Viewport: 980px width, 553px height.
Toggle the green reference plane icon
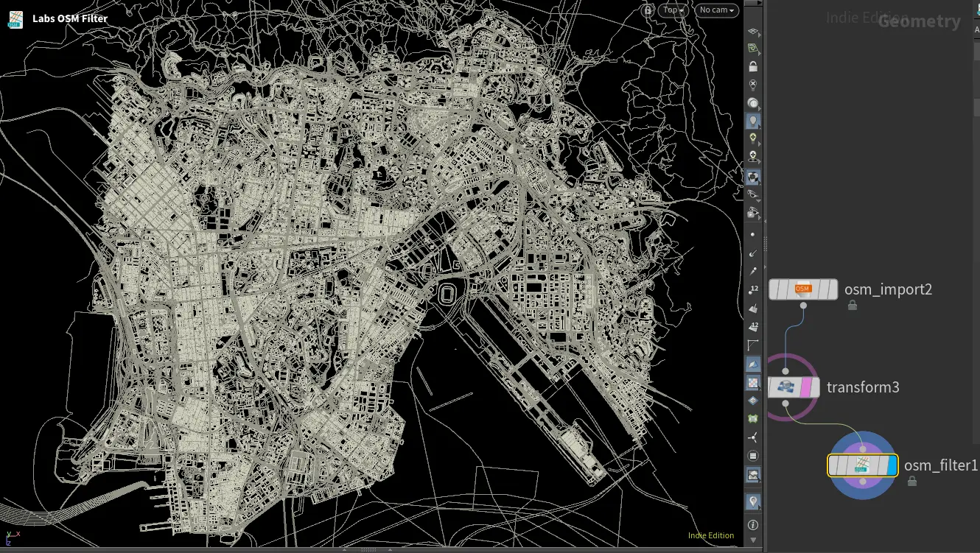(x=752, y=49)
